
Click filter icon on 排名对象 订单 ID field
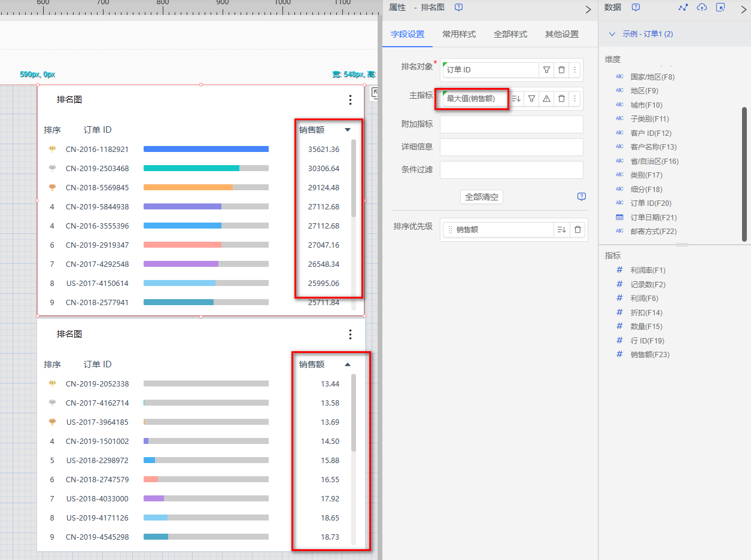[546, 70]
